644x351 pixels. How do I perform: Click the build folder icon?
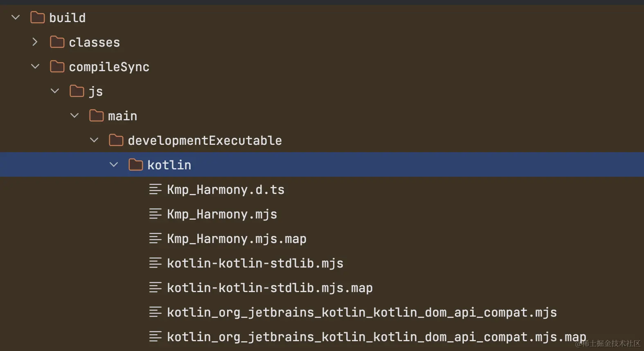[x=37, y=18]
